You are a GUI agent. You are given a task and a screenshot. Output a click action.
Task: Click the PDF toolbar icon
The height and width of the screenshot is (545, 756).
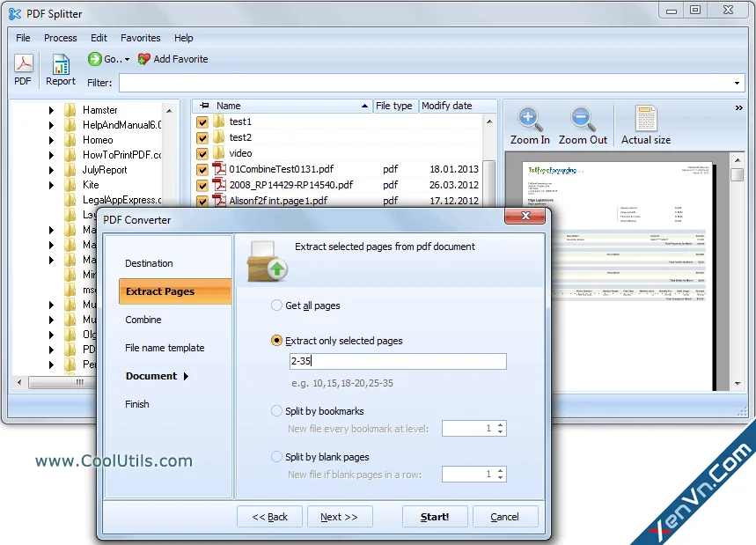[x=23, y=64]
